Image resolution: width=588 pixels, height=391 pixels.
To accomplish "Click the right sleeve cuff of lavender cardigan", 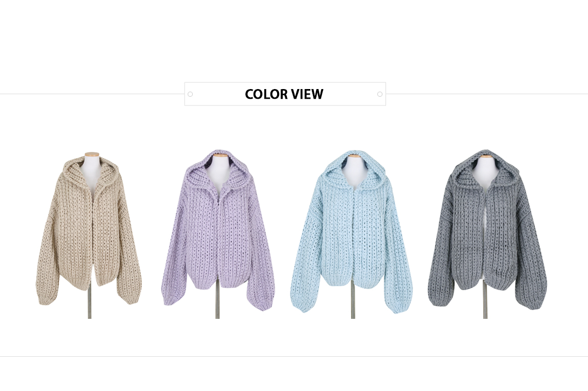I will tap(265, 304).
